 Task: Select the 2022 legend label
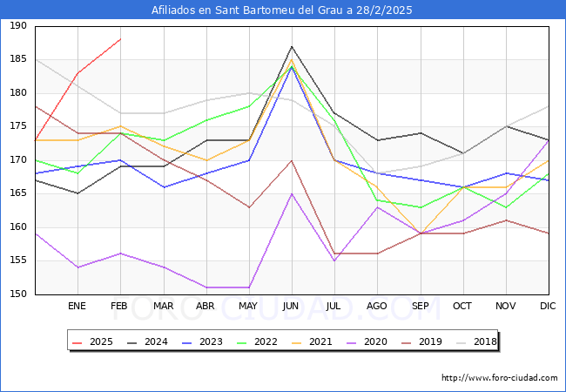click(266, 341)
